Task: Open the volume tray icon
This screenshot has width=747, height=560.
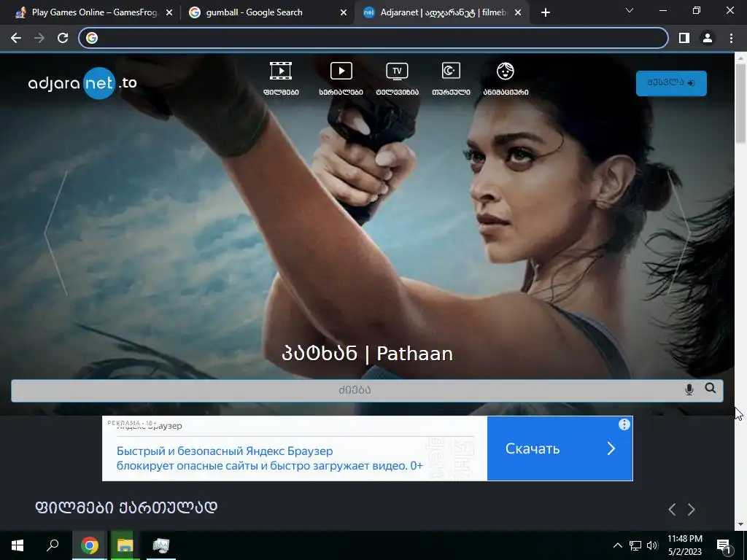Action: click(652, 545)
